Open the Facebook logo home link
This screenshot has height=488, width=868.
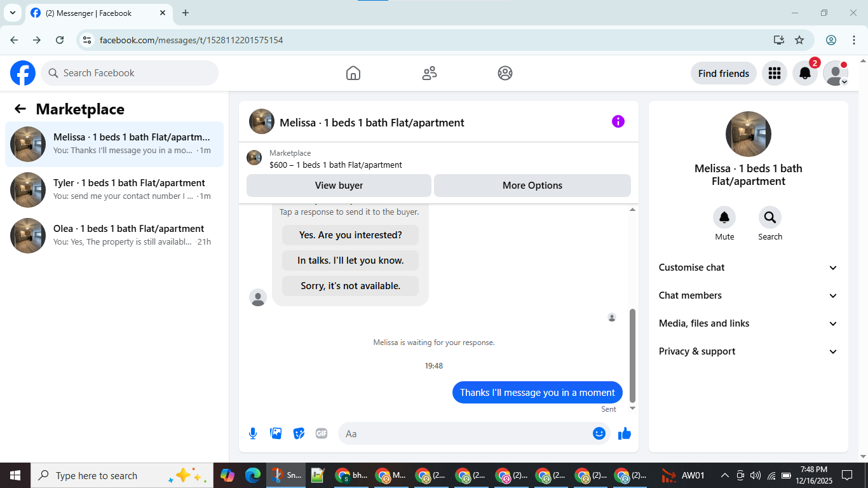(23, 73)
